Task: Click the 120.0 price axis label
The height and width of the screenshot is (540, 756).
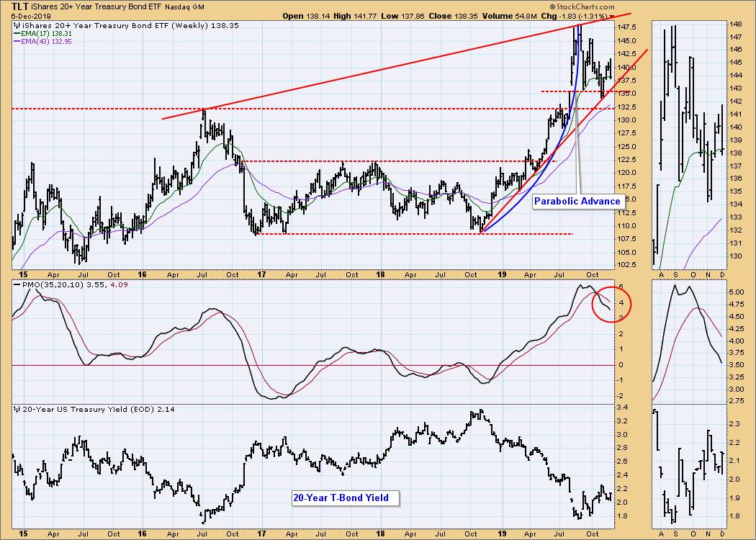Action: (x=627, y=173)
